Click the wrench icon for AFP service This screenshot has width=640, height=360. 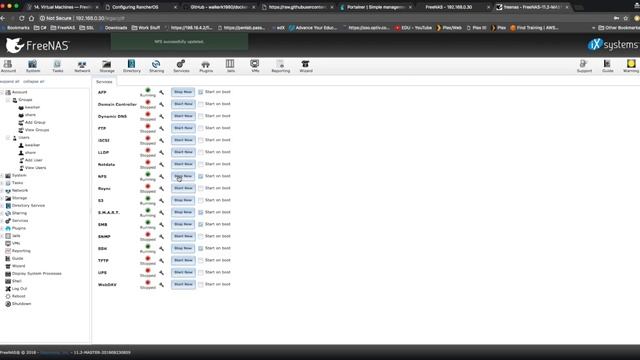tap(162, 92)
